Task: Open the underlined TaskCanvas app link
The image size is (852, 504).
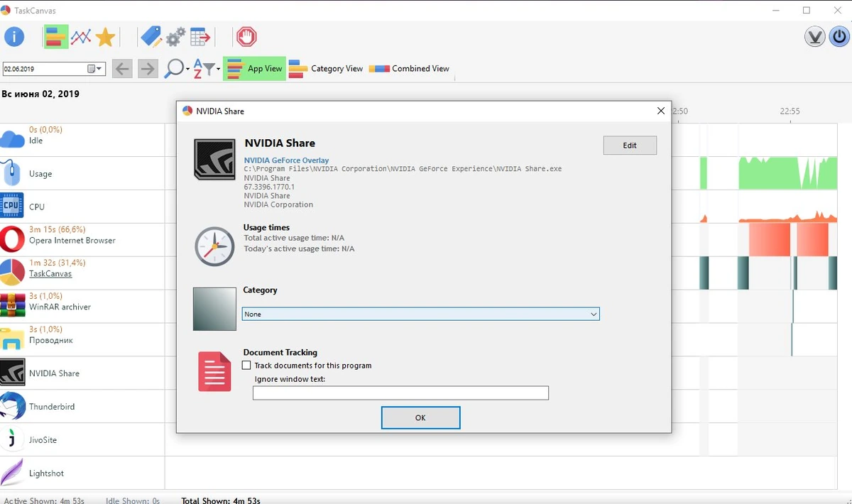Action: point(50,273)
